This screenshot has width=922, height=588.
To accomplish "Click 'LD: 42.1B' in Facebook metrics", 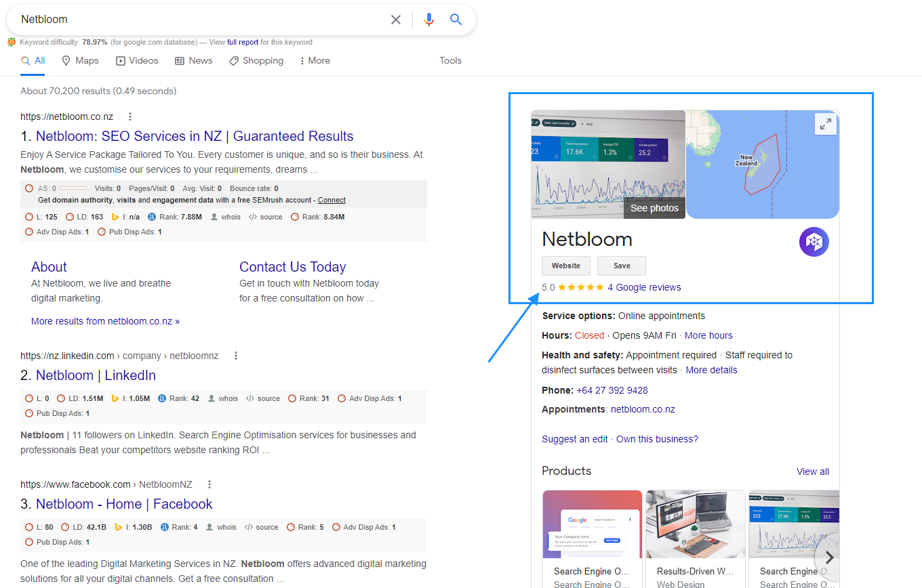I will [83, 527].
